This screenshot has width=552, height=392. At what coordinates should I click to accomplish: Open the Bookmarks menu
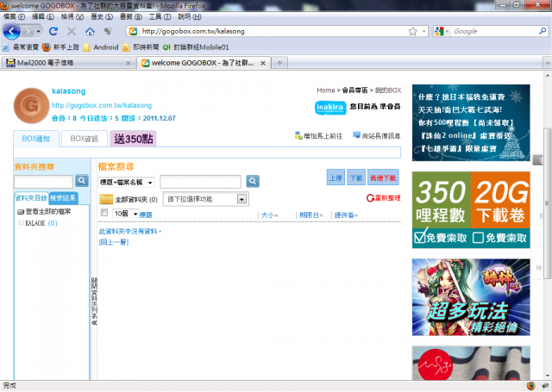click(x=131, y=16)
